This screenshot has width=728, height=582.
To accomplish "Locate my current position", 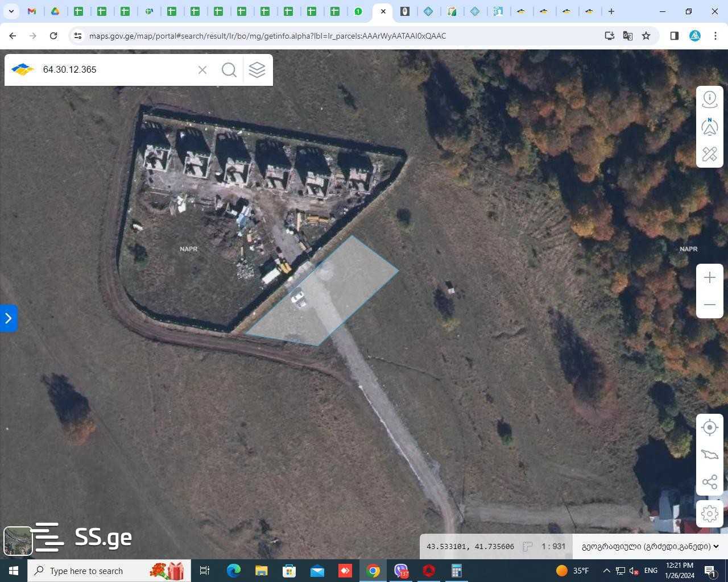I will (709, 427).
